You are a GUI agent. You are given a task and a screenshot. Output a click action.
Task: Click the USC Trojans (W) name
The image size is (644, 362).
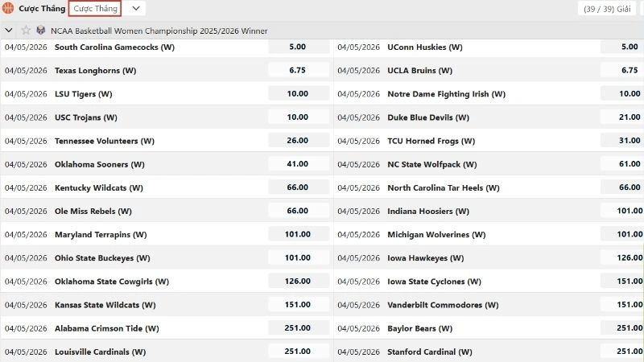86,117
